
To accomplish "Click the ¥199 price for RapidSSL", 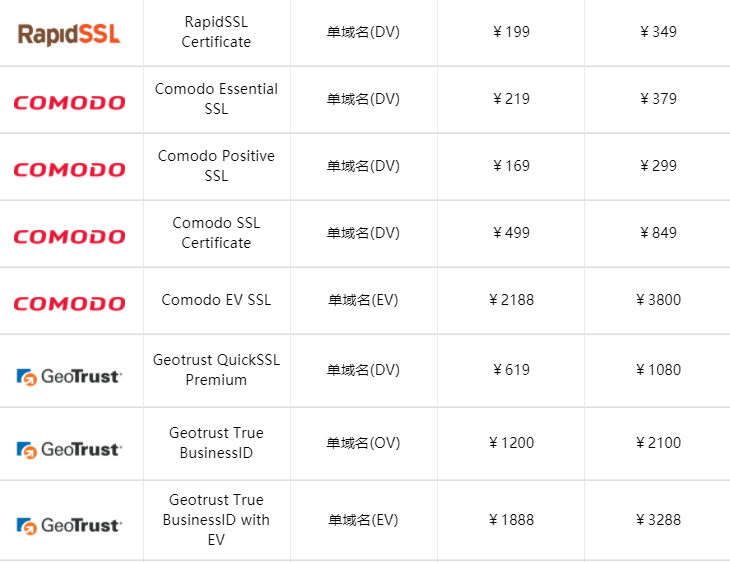I will [511, 32].
